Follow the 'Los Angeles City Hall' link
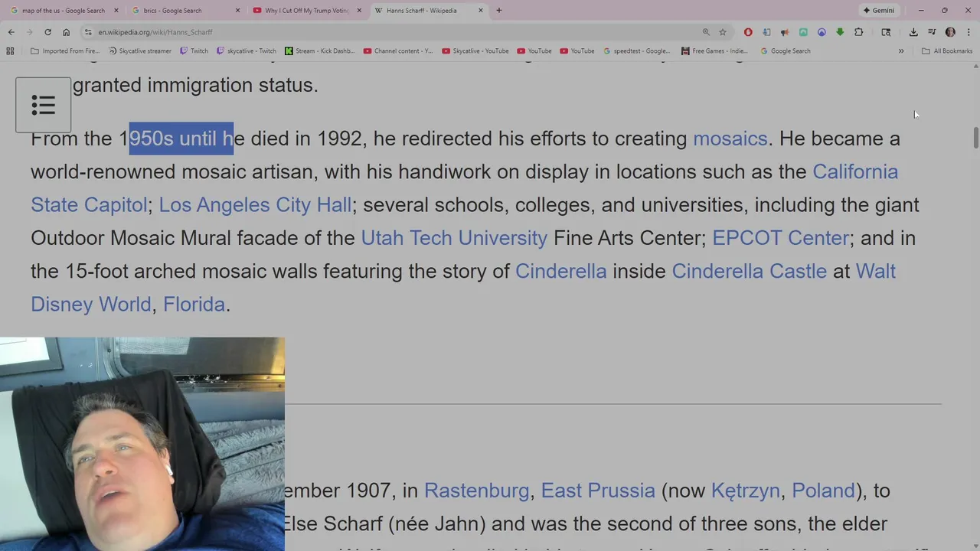Screen dimensions: 980x551 (255, 205)
